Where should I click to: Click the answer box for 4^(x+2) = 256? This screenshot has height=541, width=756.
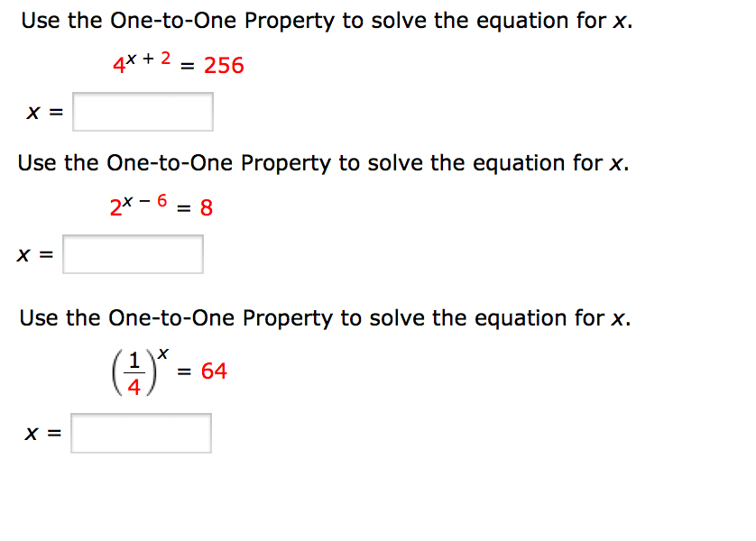tap(142, 111)
